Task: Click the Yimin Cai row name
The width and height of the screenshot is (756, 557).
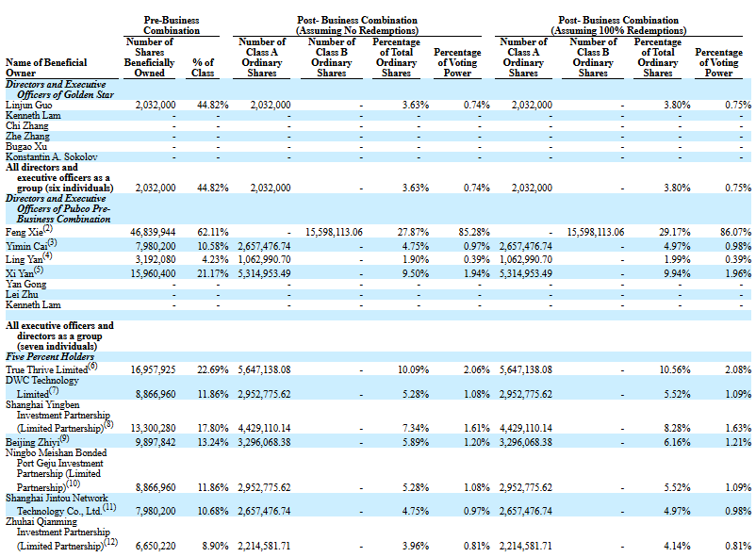Action: click(26, 246)
